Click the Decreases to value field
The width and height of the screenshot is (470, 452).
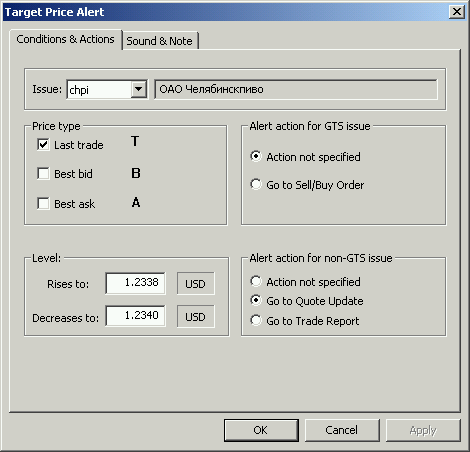click(135, 316)
